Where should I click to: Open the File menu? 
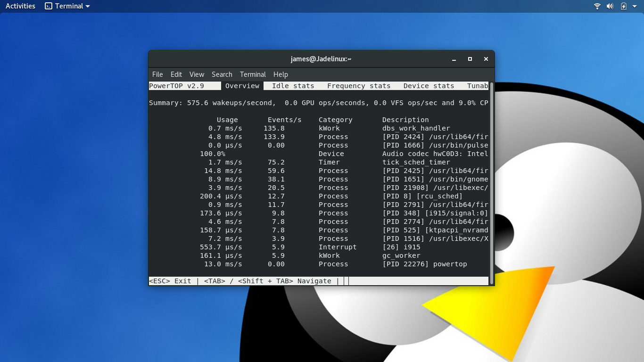157,74
